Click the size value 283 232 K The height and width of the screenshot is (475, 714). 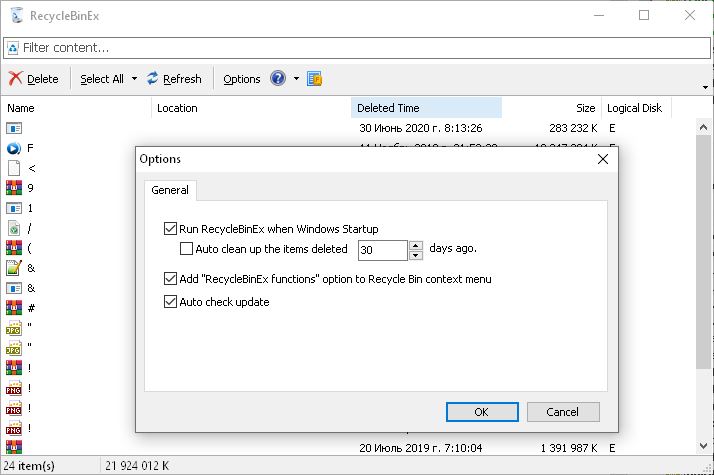pyautogui.click(x=573, y=128)
